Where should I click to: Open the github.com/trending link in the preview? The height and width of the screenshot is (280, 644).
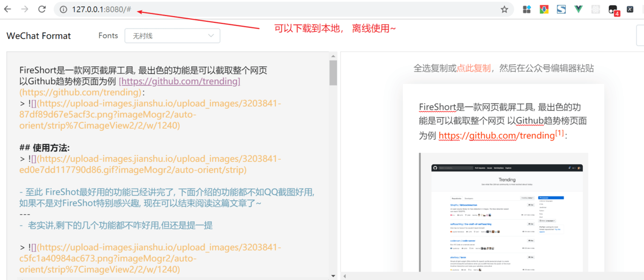point(497,136)
